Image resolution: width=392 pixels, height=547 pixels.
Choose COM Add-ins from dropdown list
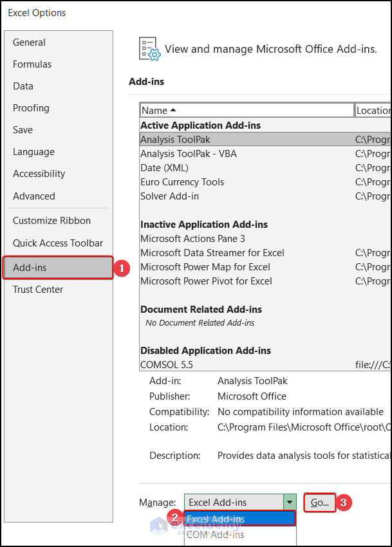coord(216,535)
